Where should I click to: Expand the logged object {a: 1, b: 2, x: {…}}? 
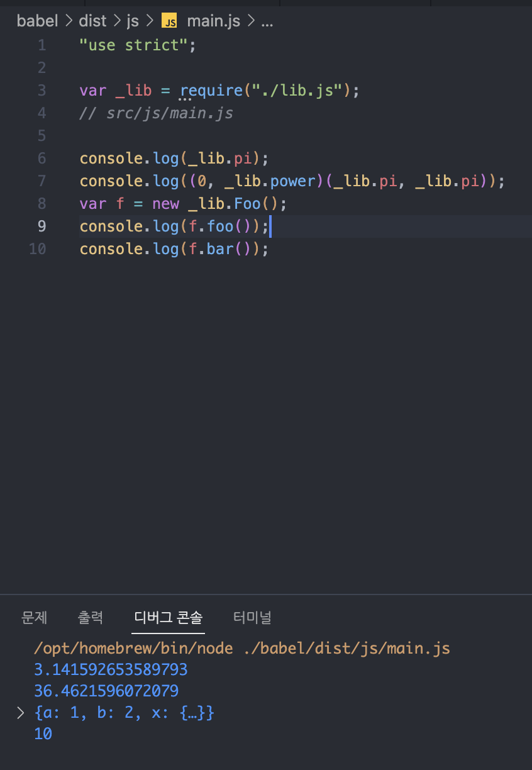(x=19, y=712)
